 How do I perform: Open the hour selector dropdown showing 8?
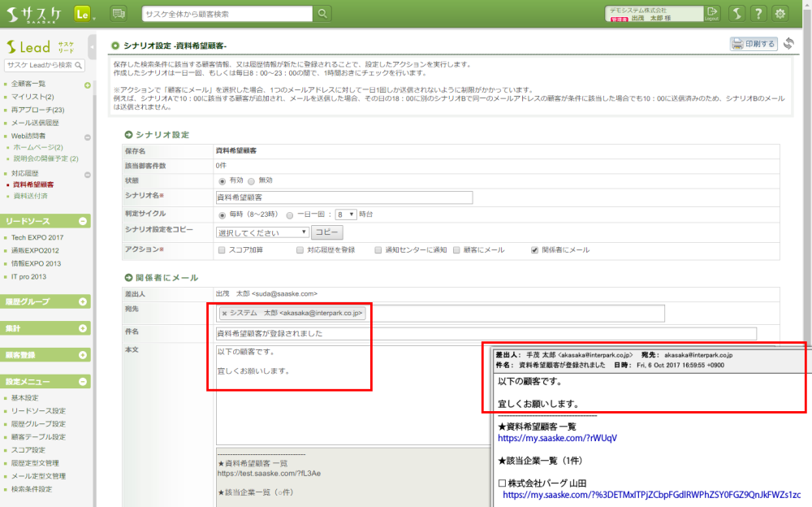coord(346,214)
